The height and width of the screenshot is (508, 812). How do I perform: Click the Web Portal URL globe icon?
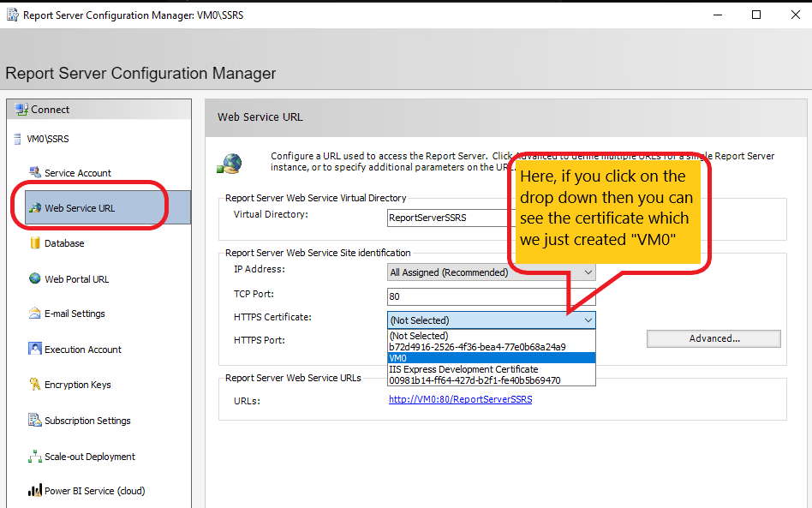[x=35, y=278]
